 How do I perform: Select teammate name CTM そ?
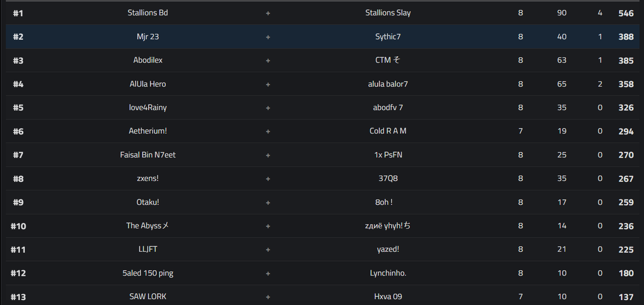coord(388,60)
